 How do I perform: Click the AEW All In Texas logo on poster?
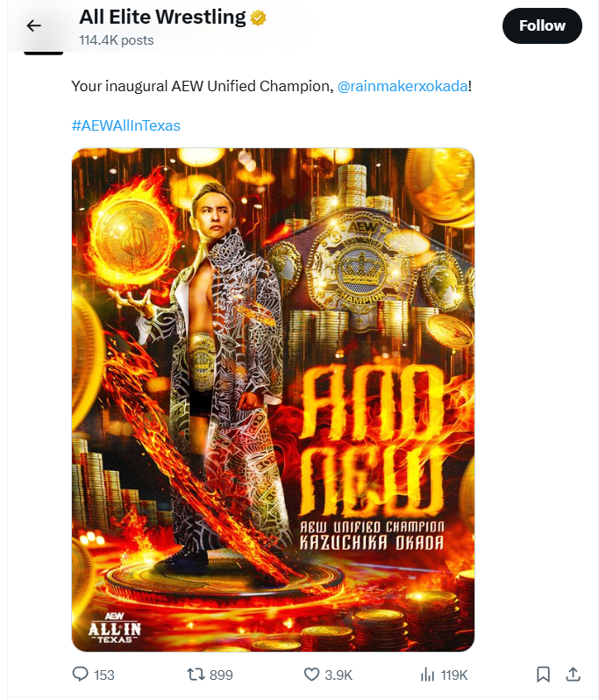115,628
